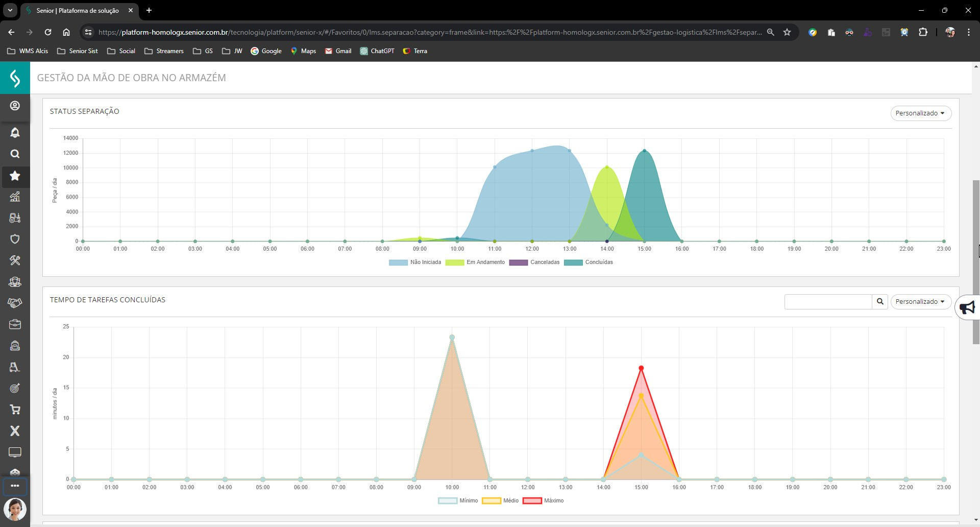Close the Senior Plataforma tab
This screenshot has width=980, height=527.
tap(131, 10)
